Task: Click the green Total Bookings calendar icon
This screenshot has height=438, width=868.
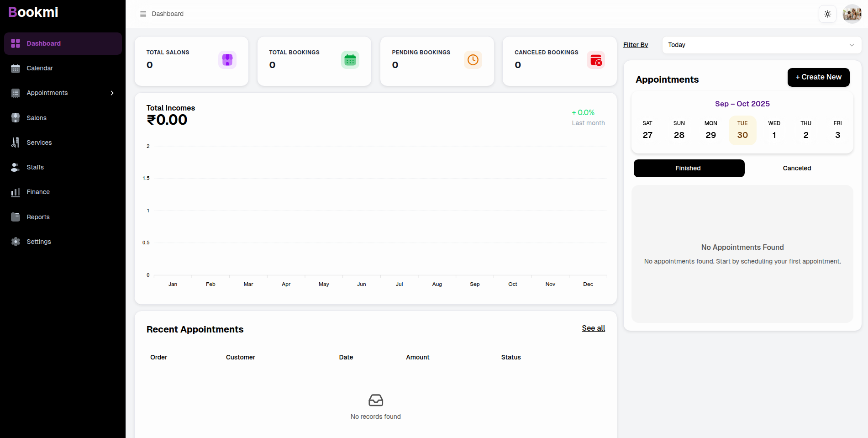Action: pos(350,59)
